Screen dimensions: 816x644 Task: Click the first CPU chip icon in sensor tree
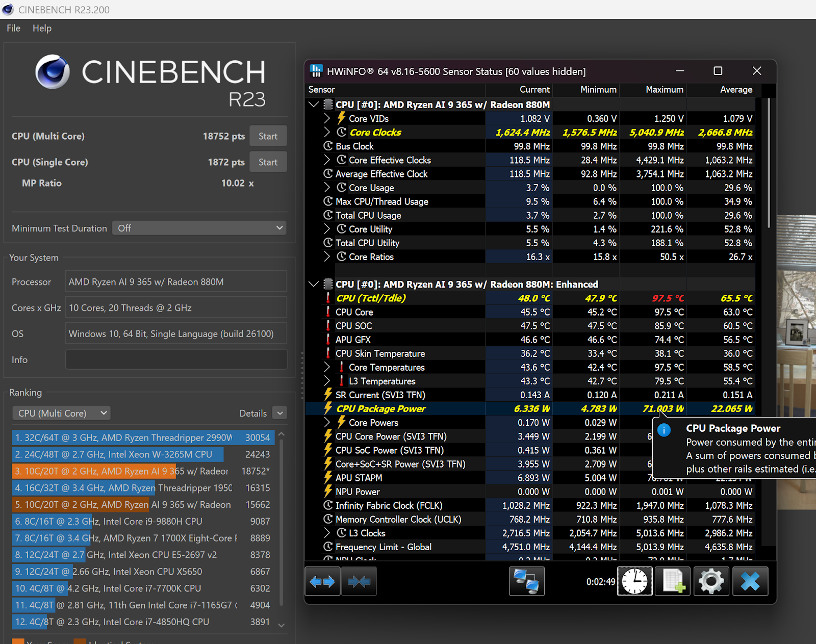pyautogui.click(x=328, y=105)
